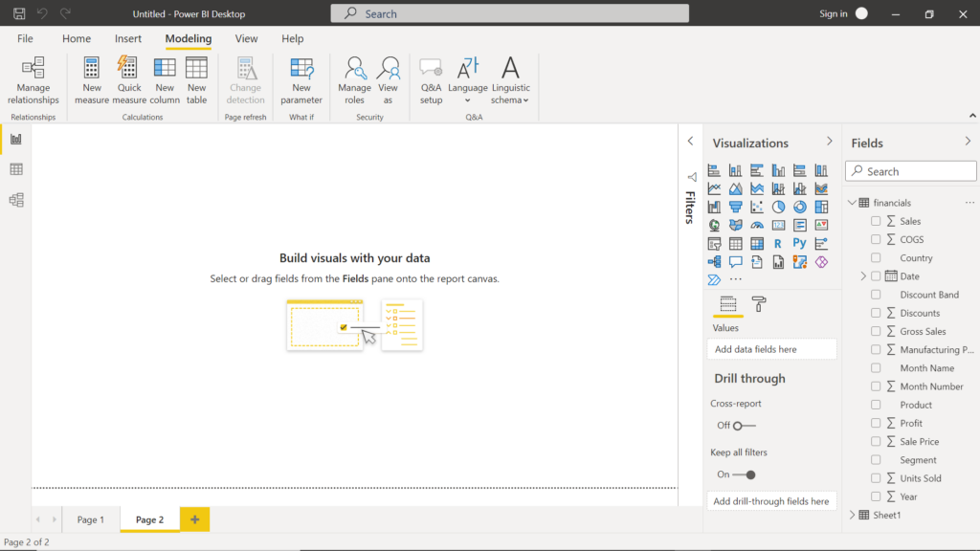Screen dimensions: 980x551
Task: Switch to Data view in the left sidebar
Action: click(x=15, y=168)
